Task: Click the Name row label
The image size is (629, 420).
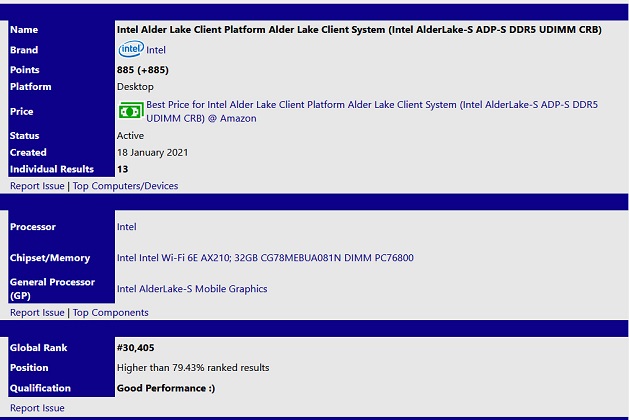Action: click(x=24, y=30)
